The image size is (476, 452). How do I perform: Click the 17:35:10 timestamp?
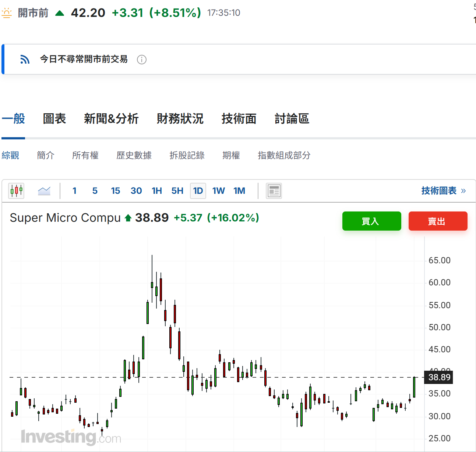tap(224, 13)
